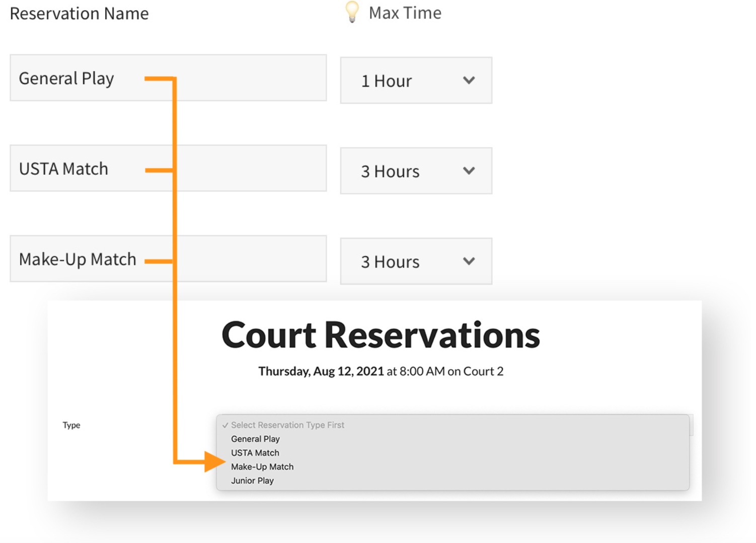Expand the 3 Hours dropdown for Make-Up Match

click(x=416, y=261)
